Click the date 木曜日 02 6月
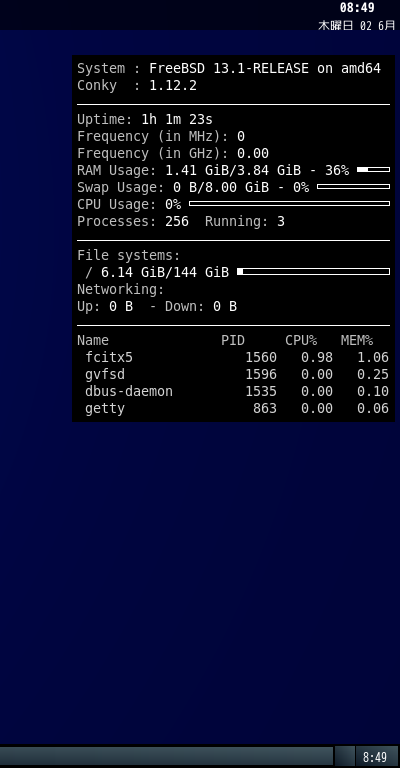The height and width of the screenshot is (768, 400). click(356, 25)
